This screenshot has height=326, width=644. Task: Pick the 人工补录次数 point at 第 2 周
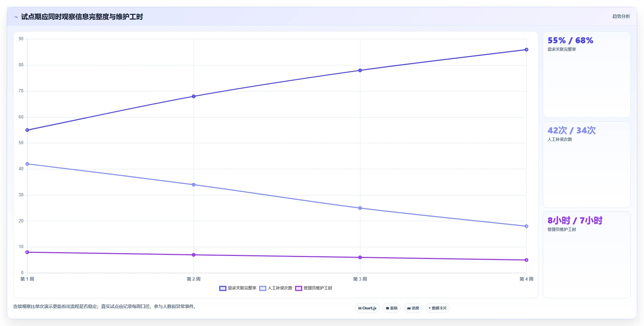(194, 185)
